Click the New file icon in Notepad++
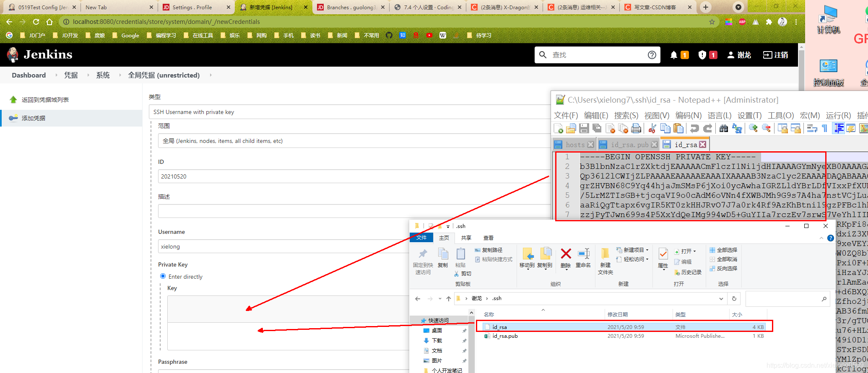The image size is (868, 373). coord(559,128)
